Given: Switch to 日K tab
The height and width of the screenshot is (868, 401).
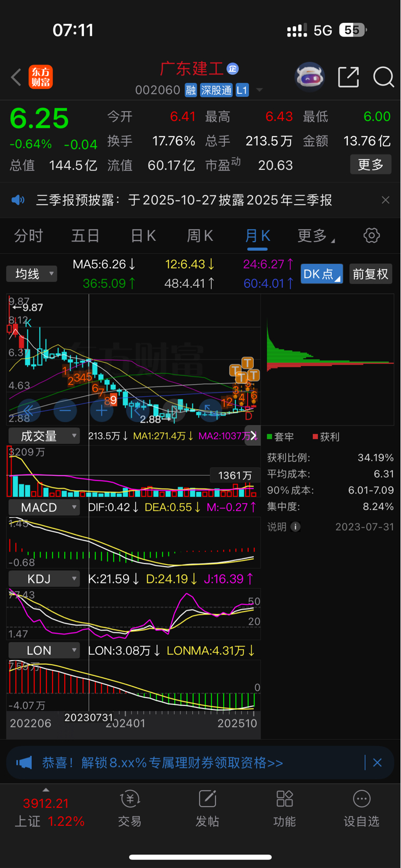Looking at the screenshot, I should pos(143,236).
